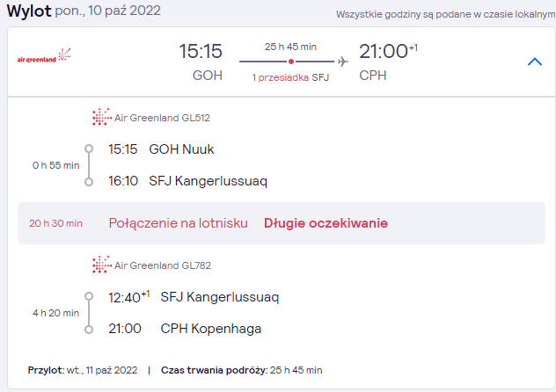Click the 21:00 +1 arrival time header
Image resolution: width=556 pixels, height=392 pixels.
[x=388, y=51]
